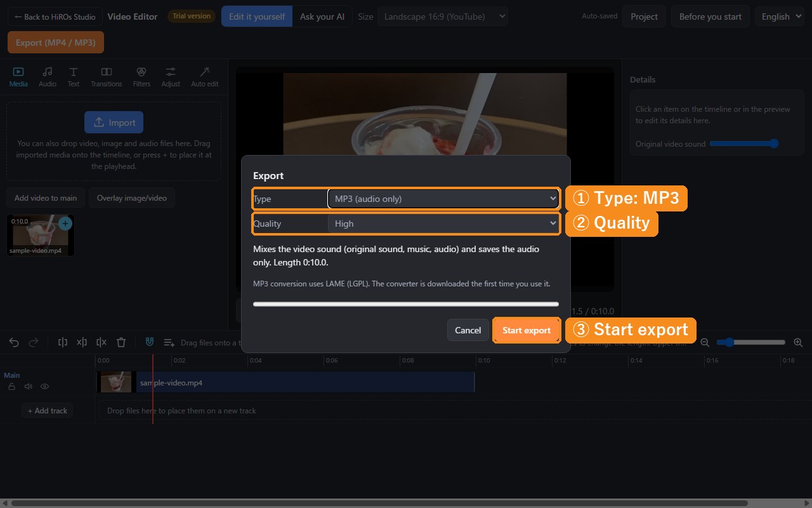
Task: Select the sample-video.mp4 timeline clip
Action: [x=285, y=382]
